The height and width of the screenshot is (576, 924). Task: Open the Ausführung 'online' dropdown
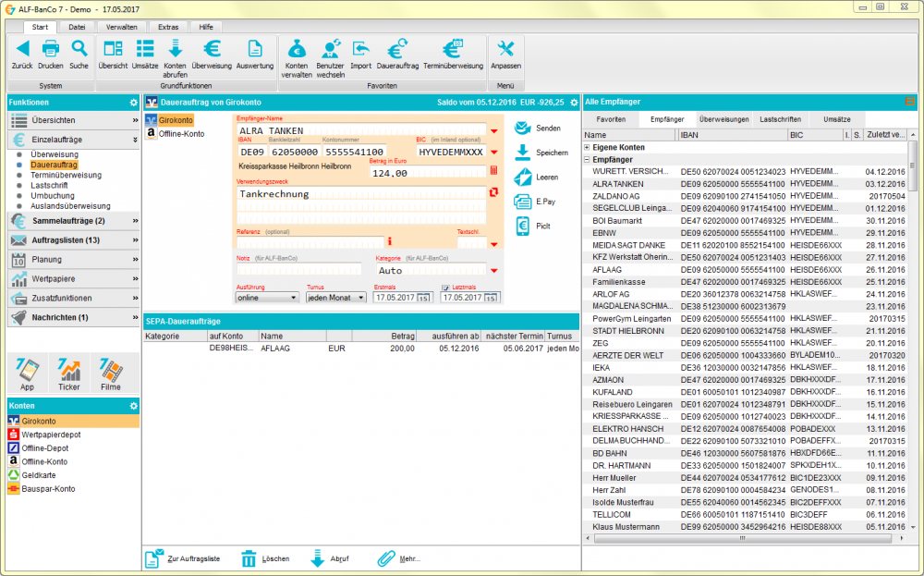point(266,298)
